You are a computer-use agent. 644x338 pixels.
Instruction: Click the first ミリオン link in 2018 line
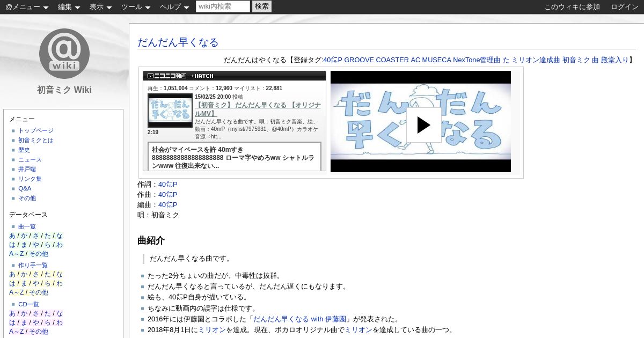click(x=212, y=330)
